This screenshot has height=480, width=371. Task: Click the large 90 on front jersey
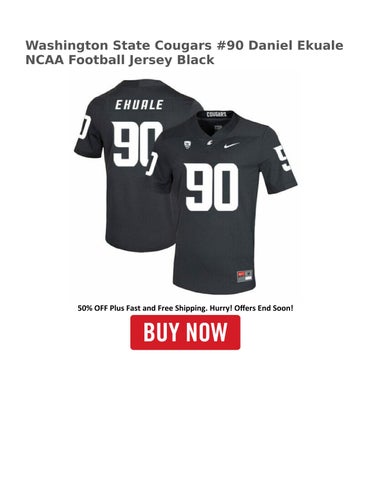212,187
